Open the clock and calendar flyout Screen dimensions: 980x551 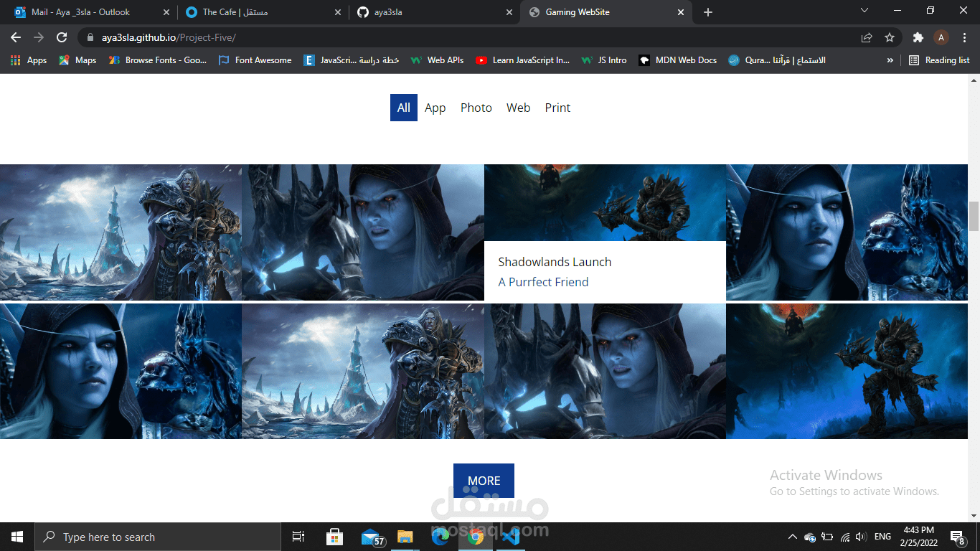click(918, 537)
